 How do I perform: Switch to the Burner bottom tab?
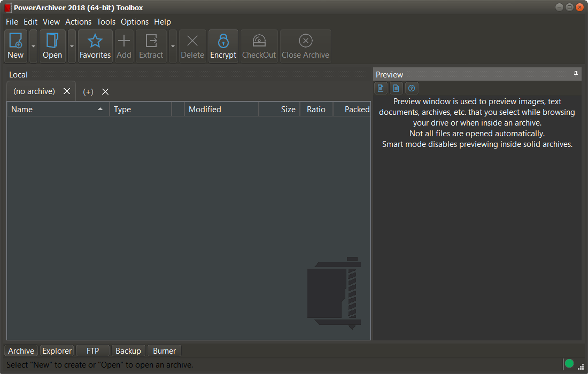pyautogui.click(x=164, y=351)
